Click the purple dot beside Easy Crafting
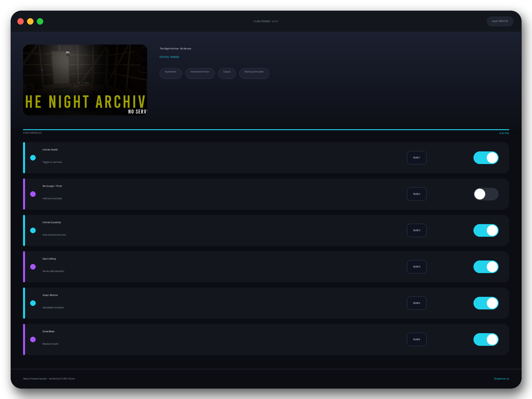 pyautogui.click(x=33, y=267)
